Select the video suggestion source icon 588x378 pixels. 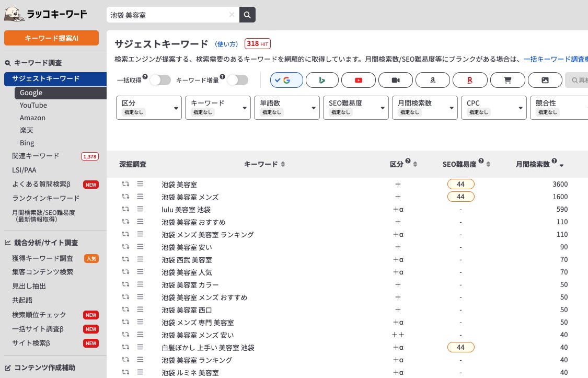click(x=396, y=80)
